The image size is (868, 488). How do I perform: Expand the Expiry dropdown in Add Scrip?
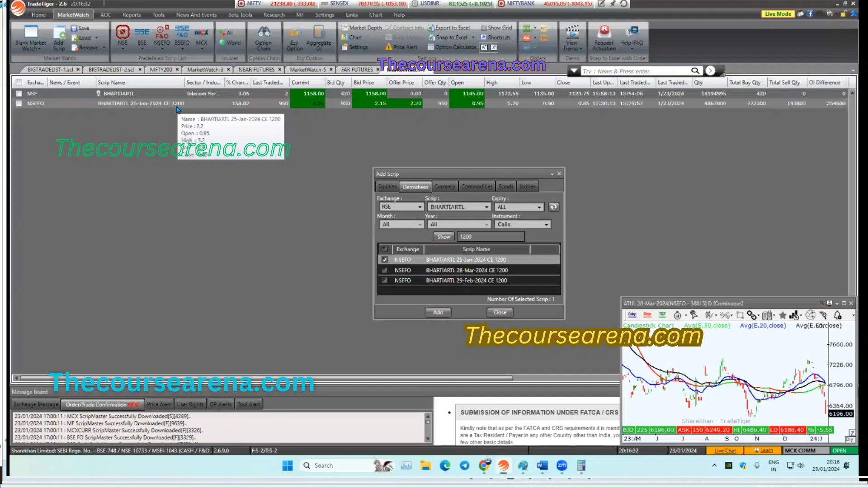(x=539, y=206)
